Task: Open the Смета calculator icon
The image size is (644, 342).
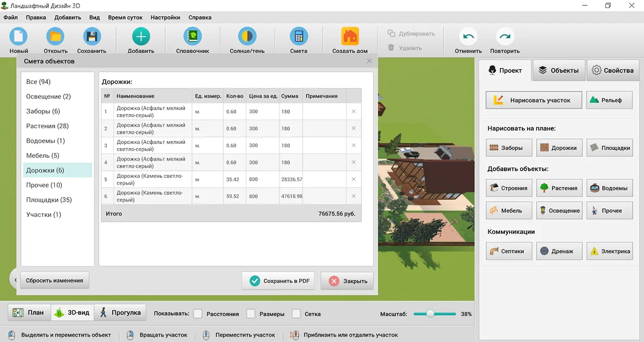Action: click(298, 37)
